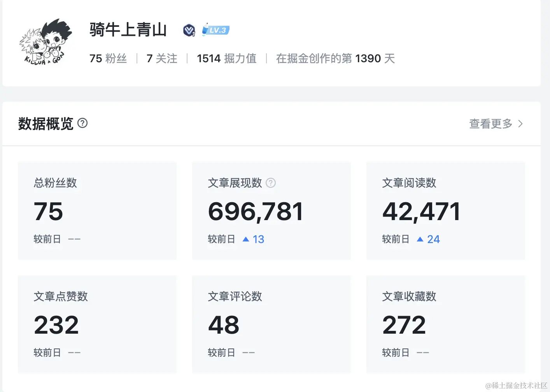550x392 pixels.
Task: Select the 总粉丝数 label
Action: coord(55,183)
